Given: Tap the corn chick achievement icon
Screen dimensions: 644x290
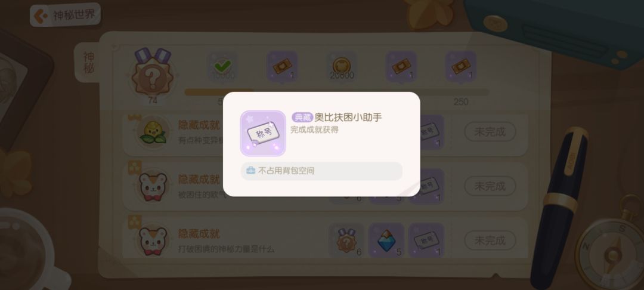Looking at the screenshot, I should (153, 132).
